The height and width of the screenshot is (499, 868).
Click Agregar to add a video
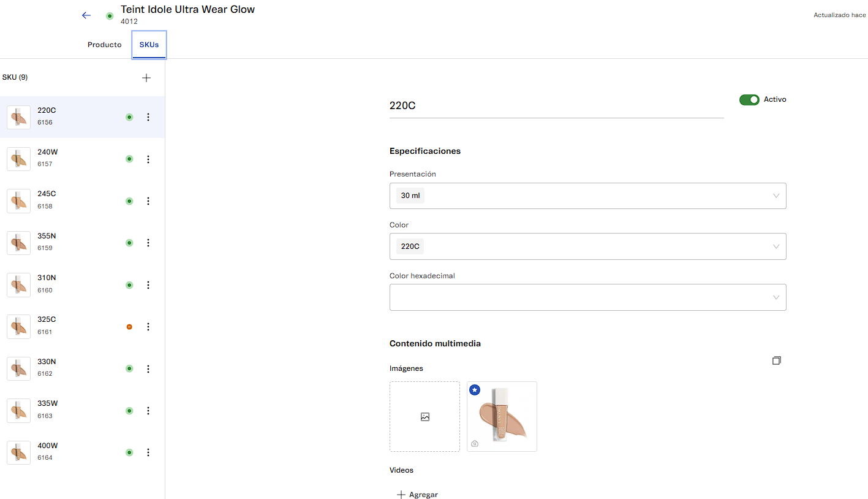pyautogui.click(x=417, y=494)
